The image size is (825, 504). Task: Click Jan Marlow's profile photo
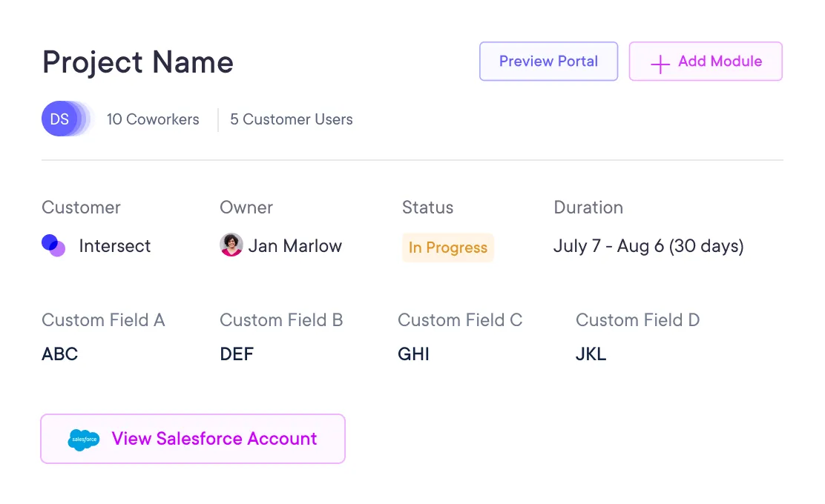coord(231,245)
